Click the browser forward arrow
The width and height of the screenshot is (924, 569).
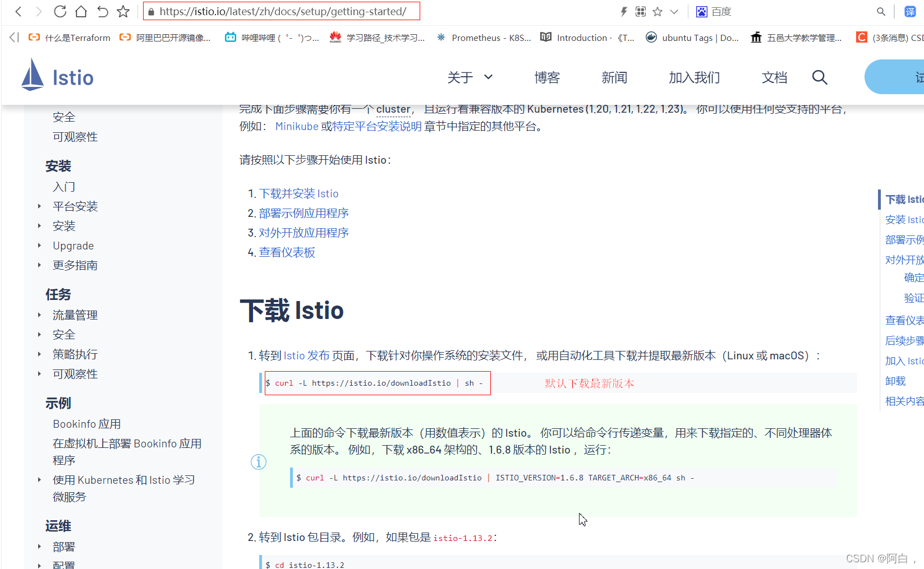(38, 11)
